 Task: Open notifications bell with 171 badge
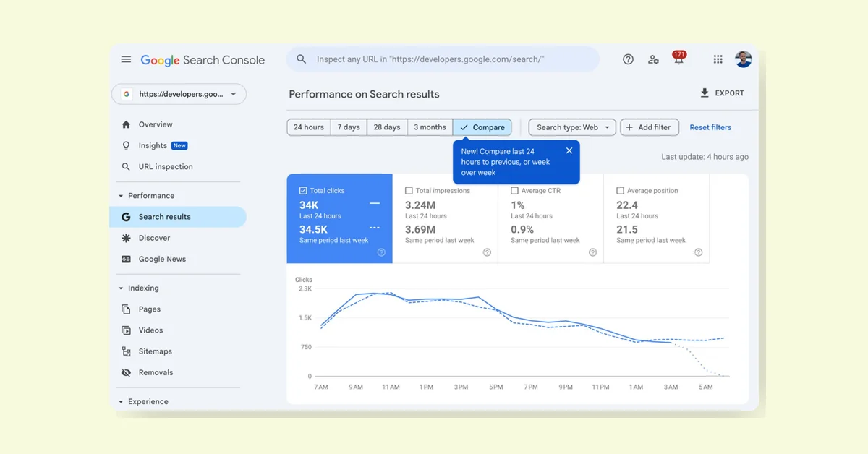click(x=678, y=59)
